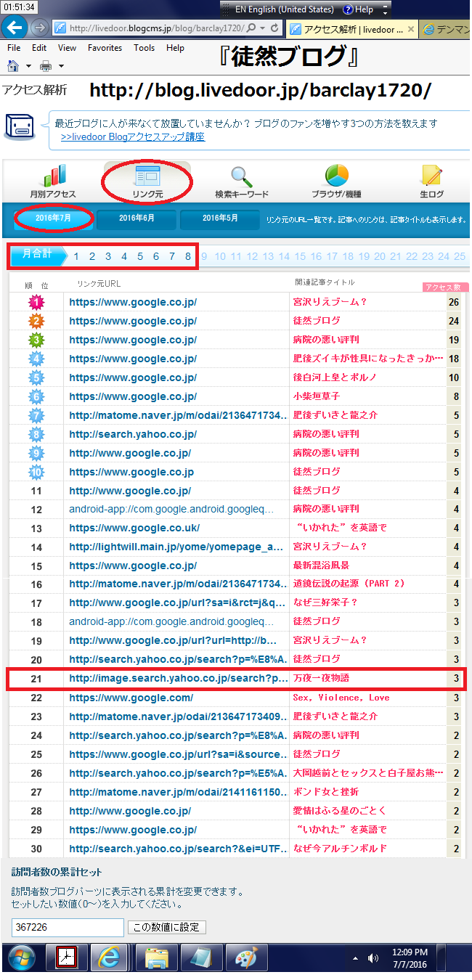Open the Paint app on taskbar
This screenshot has width=472, height=980.
pos(246,958)
